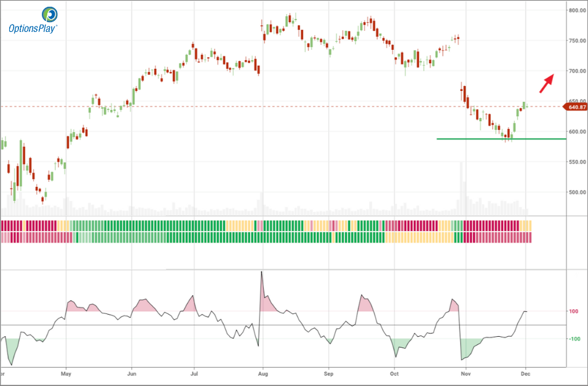Click the latest green candlestick near December
The height and width of the screenshot is (386, 588).
pyautogui.click(x=525, y=106)
